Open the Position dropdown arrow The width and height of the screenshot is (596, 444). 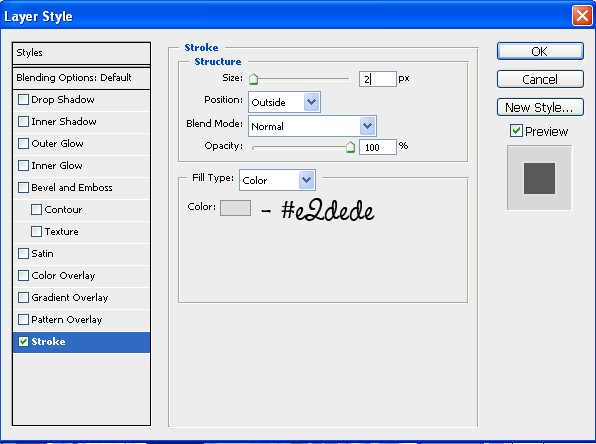311,102
